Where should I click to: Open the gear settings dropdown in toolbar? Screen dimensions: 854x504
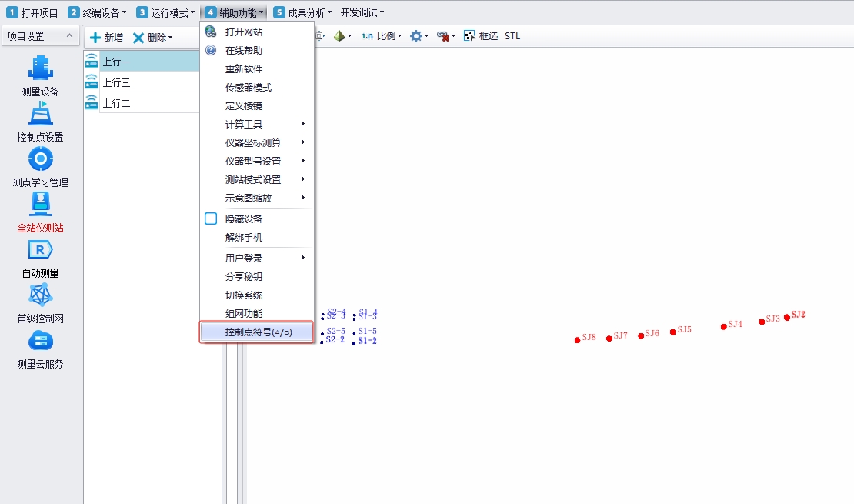point(419,36)
